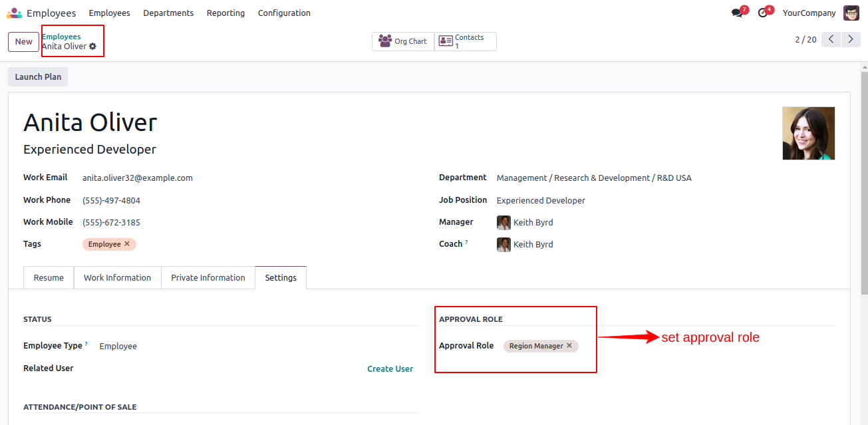Go to the previous employee record
The image size is (868, 425).
(x=831, y=39)
